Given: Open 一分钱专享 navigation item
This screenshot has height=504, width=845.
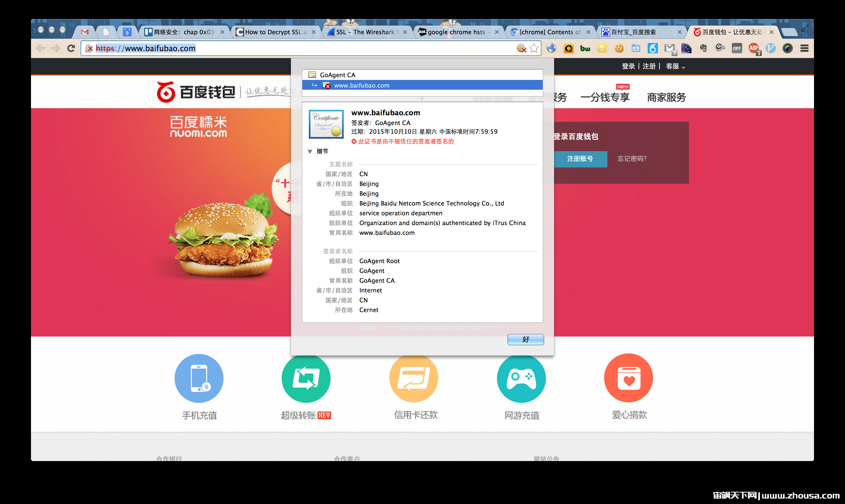Looking at the screenshot, I should tap(605, 98).
